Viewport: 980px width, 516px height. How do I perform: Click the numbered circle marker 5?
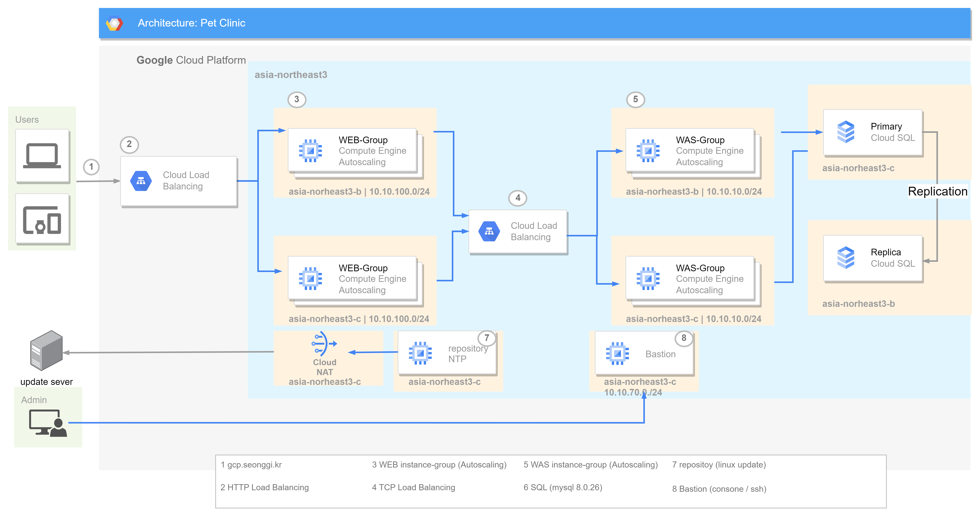(x=635, y=100)
